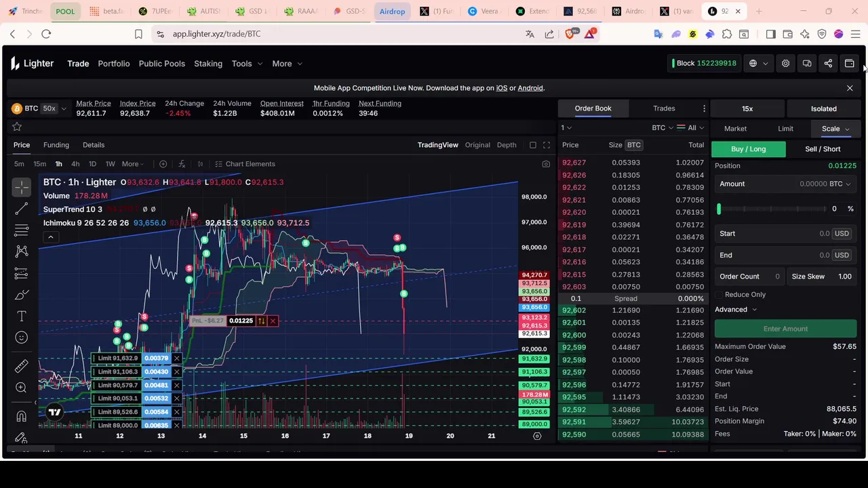This screenshot has width=868, height=488.
Task: Toggle magnet mode in chart toolbar
Action: point(21,416)
